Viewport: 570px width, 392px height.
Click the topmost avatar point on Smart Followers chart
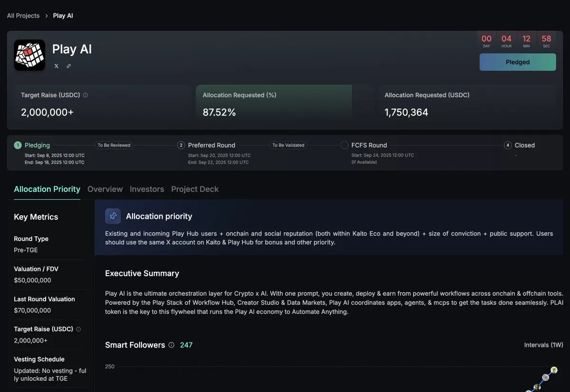554,370
